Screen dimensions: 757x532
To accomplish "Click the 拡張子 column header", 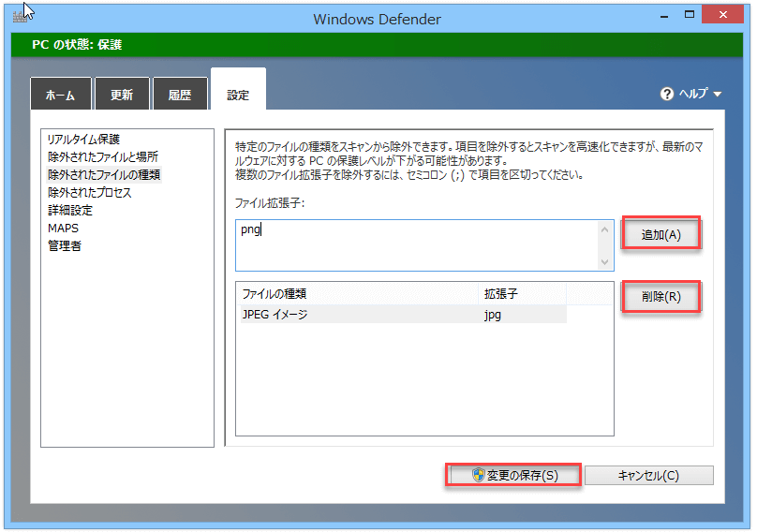I will pyautogui.click(x=522, y=293).
